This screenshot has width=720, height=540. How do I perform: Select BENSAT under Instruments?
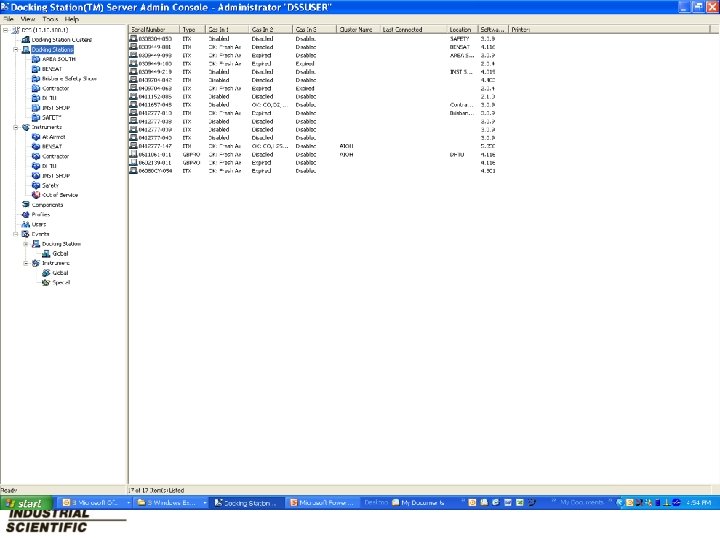(x=51, y=146)
